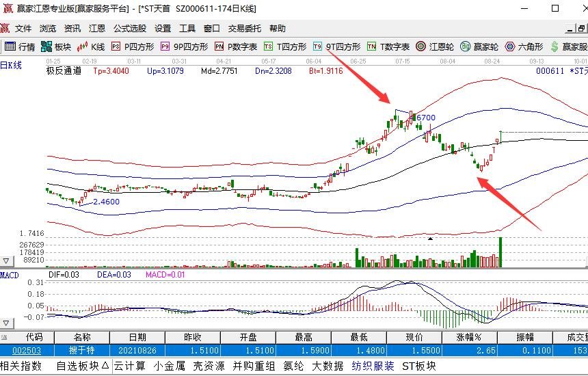Sort table by 开盘 column header
This screenshot has height=376, width=588.
tap(248, 338)
